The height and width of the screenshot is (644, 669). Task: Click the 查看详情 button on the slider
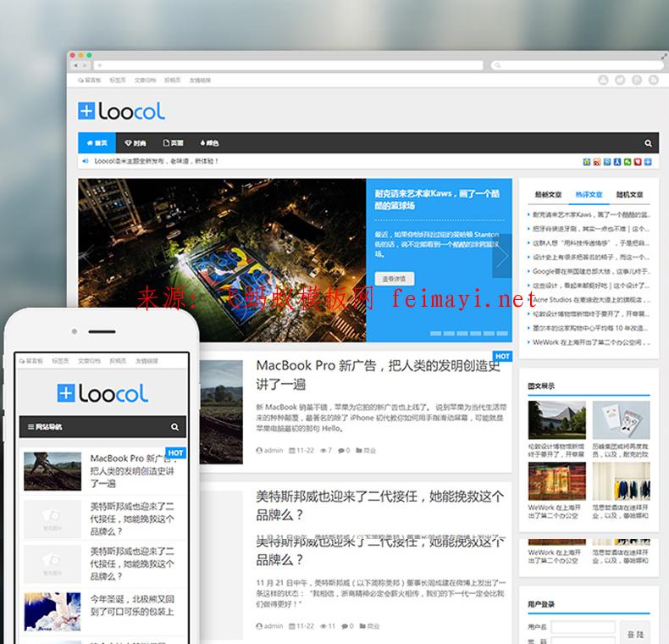point(394,279)
